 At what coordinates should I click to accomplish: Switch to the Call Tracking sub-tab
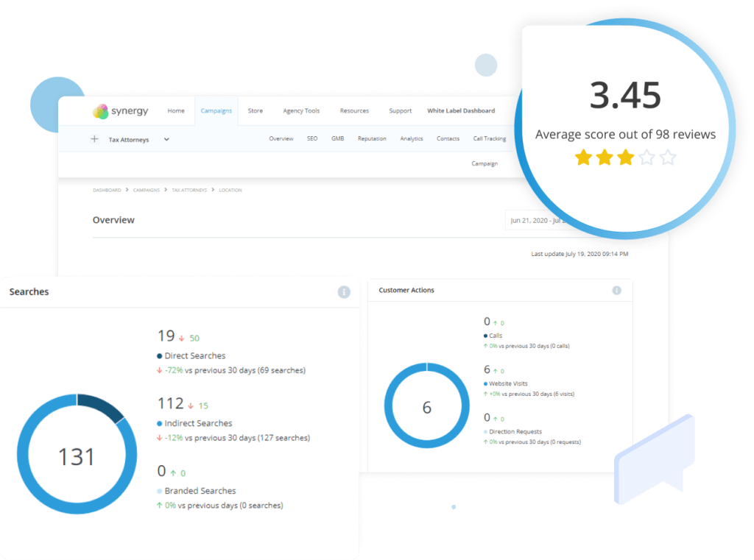click(490, 138)
